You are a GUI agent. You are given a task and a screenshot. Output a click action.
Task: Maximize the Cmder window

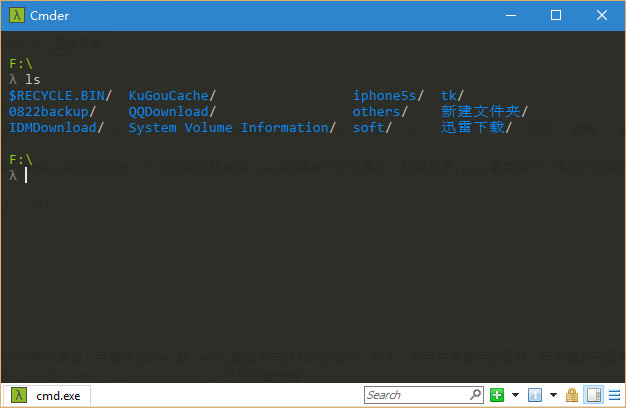click(x=556, y=15)
